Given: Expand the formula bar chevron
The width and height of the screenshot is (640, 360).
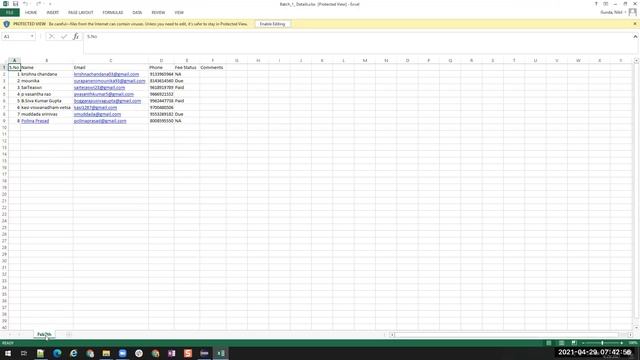Looking at the screenshot, I should click(x=635, y=37).
